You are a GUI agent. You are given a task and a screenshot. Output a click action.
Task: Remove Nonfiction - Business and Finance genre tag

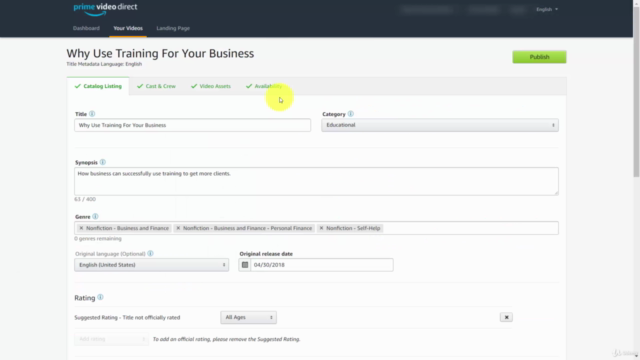click(x=81, y=228)
